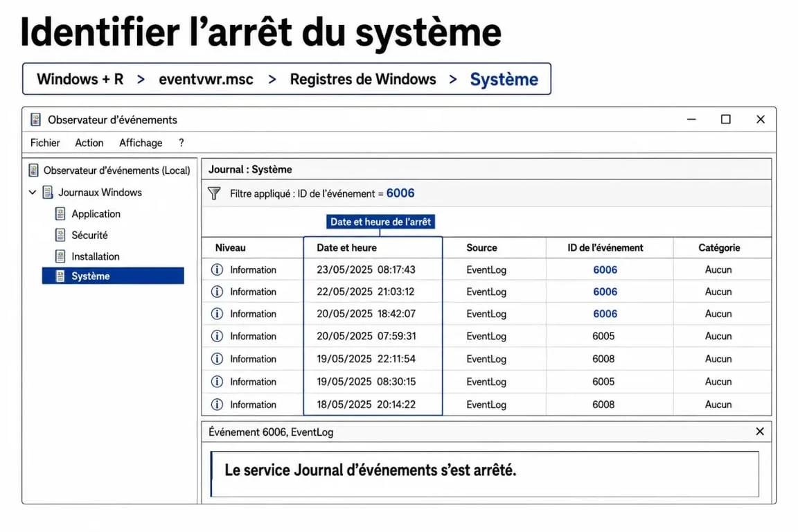798x532 pixels.
Task: Click the date 20/05/2025 18:42:07
Action: [x=366, y=314]
